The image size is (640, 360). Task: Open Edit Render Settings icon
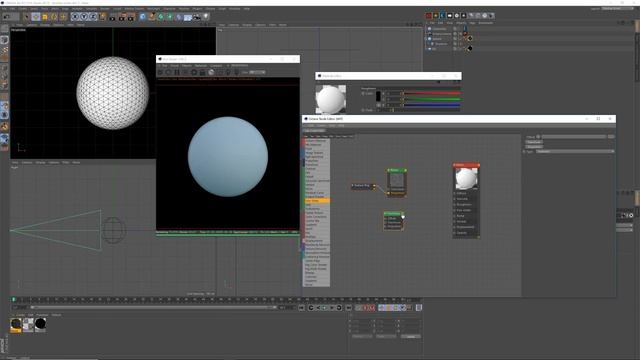[131, 17]
